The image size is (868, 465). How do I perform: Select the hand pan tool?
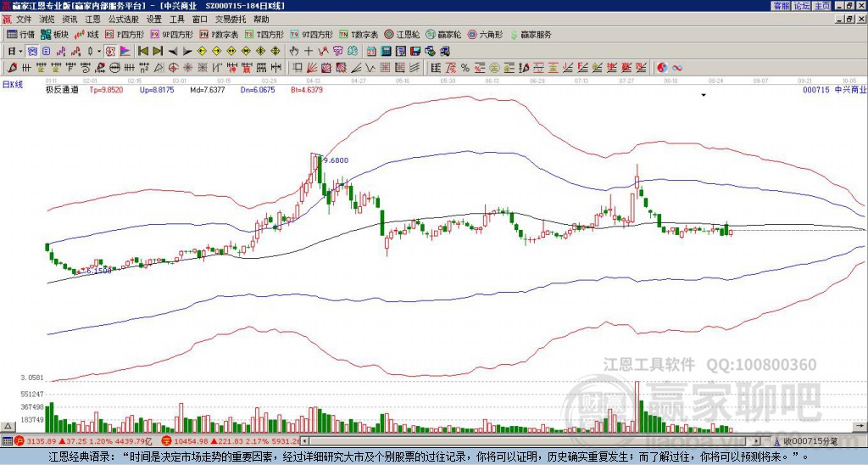tap(293, 52)
